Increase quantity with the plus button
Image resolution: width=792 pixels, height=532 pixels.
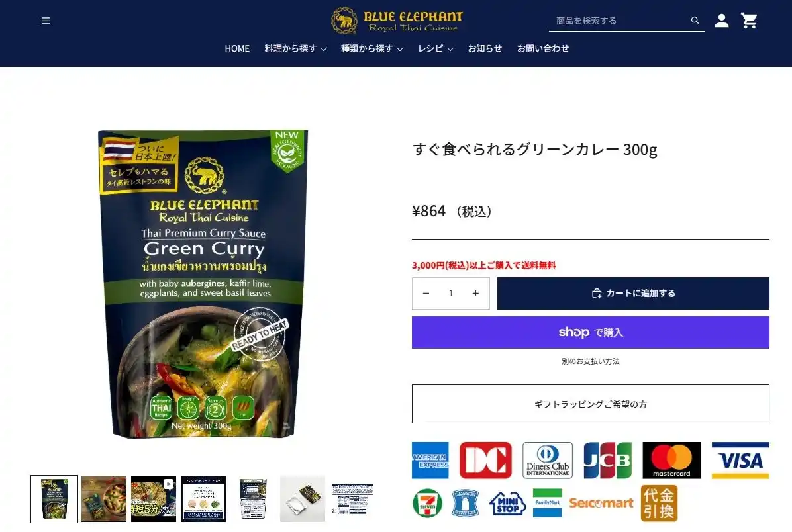coord(475,293)
